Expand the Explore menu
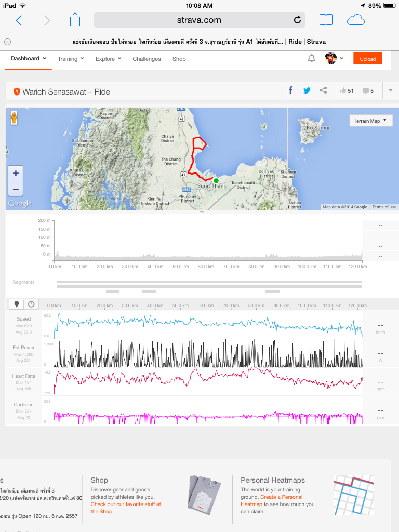The image size is (399, 532). 108,59
